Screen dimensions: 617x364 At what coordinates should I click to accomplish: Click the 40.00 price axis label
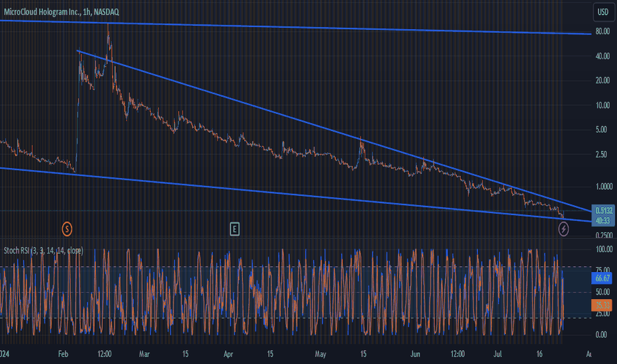coord(602,56)
